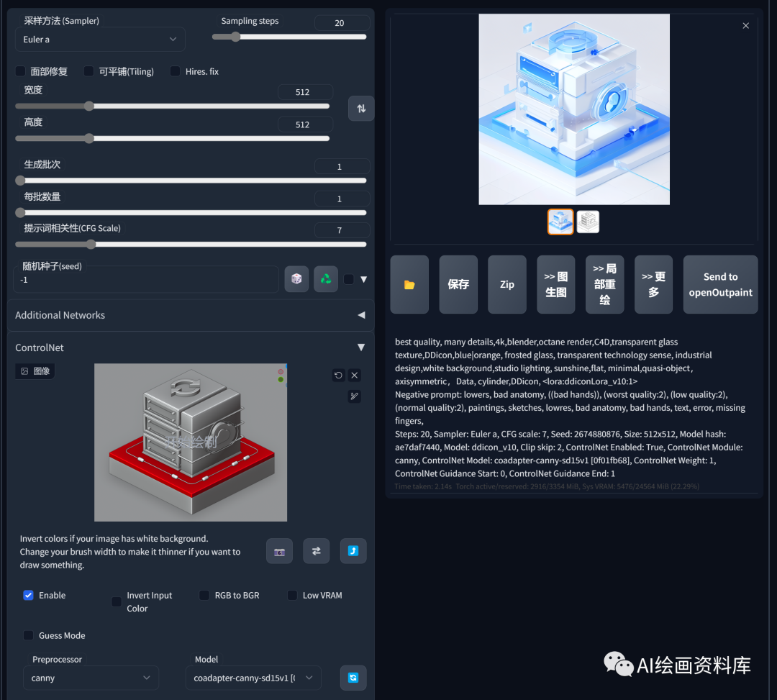This screenshot has width=777, height=700.
Task: Expand the Additional Networks section
Action: click(191, 315)
